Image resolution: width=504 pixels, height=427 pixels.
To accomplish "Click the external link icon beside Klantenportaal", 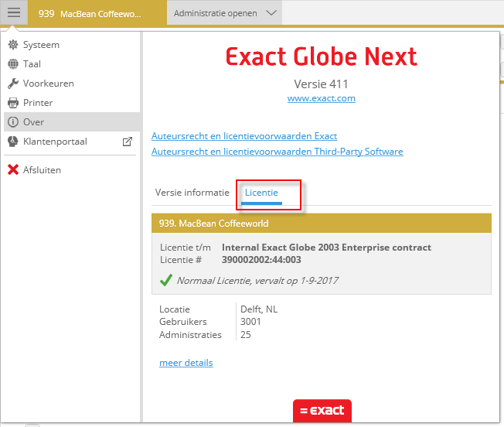I will coord(128,142).
